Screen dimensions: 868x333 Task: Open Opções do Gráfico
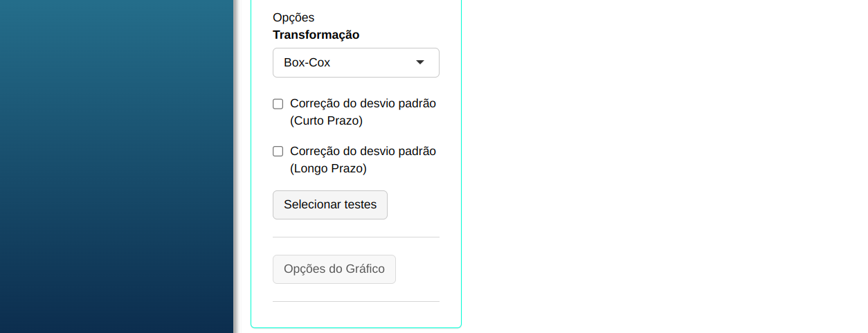tap(334, 269)
